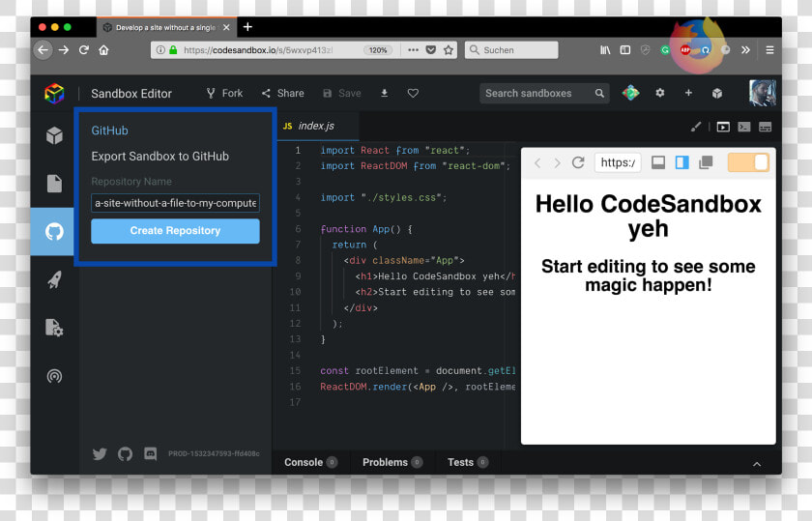Go back in preview browser
This screenshot has height=521, width=812.
coord(537,163)
